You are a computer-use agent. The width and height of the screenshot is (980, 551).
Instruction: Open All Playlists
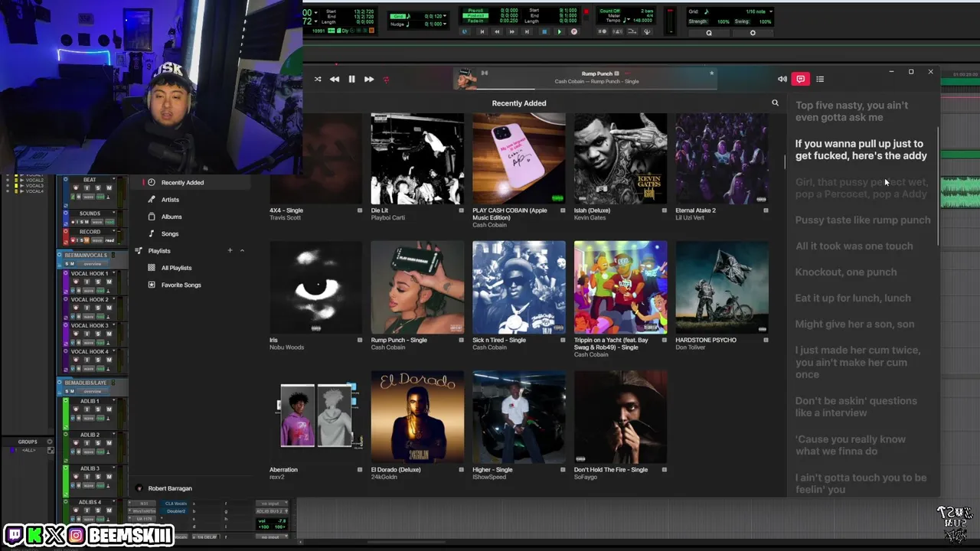[176, 268]
